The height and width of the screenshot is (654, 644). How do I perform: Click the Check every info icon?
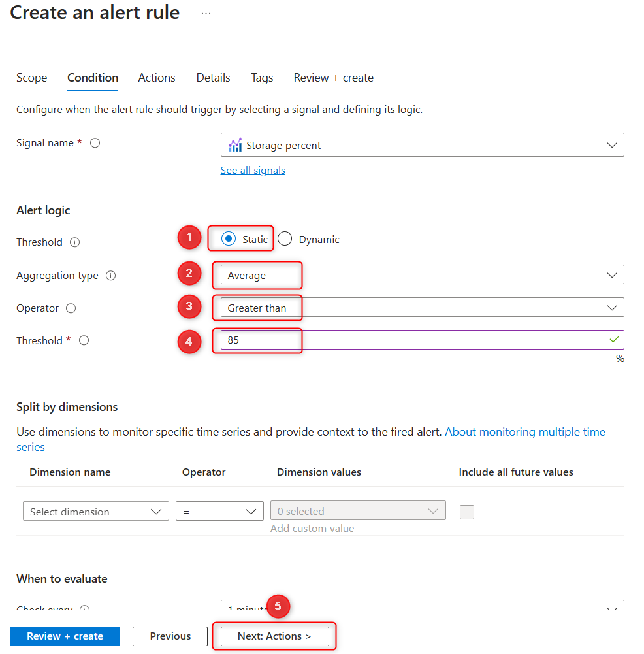click(85, 610)
